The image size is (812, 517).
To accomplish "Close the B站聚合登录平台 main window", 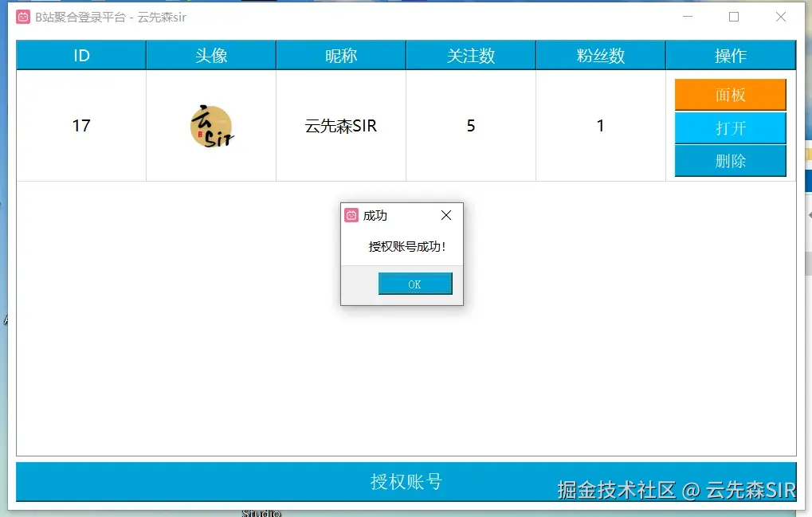I will (781, 17).
